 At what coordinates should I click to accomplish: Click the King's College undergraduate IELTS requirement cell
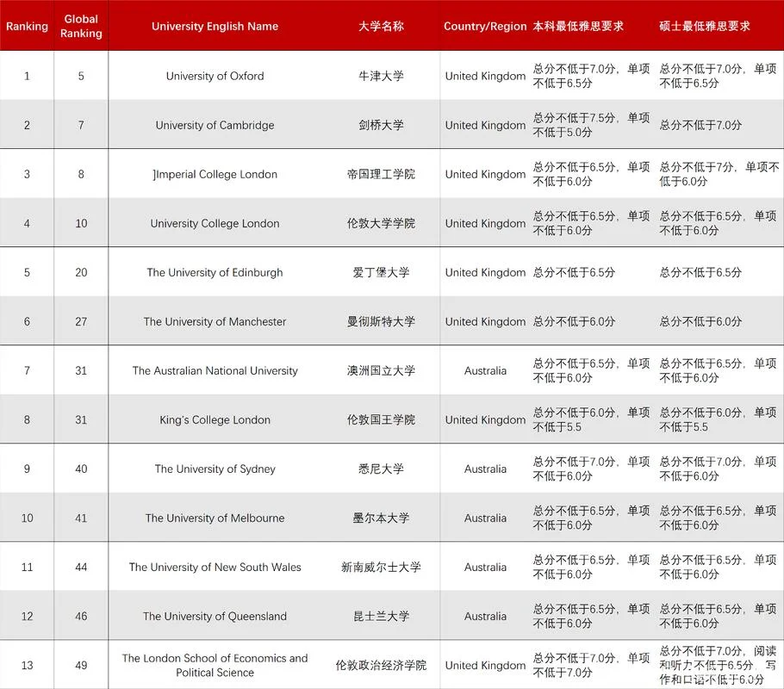point(592,419)
